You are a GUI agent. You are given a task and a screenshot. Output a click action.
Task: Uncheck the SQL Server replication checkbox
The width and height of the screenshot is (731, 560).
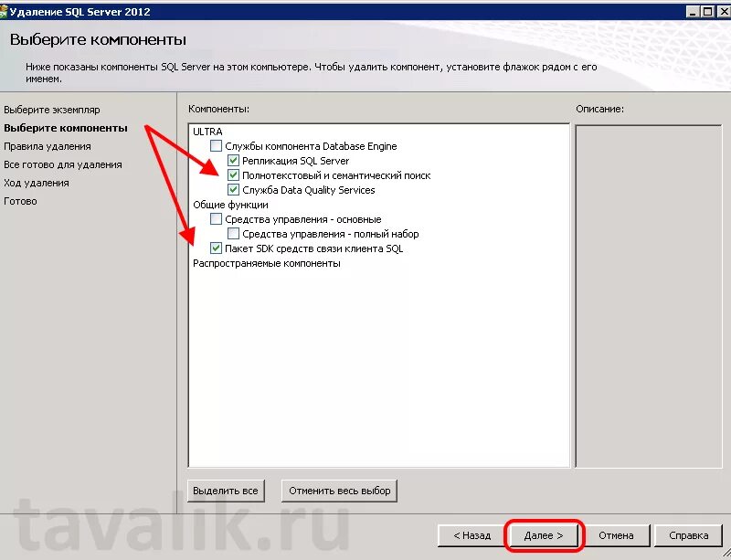[233, 161]
